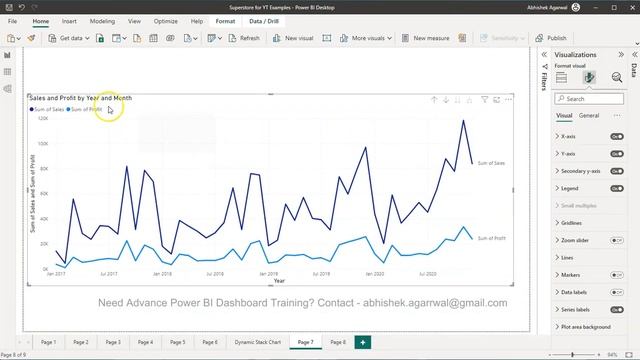640x360 pixels.
Task: Enter Focus mode on the chart
Action: click(496, 100)
